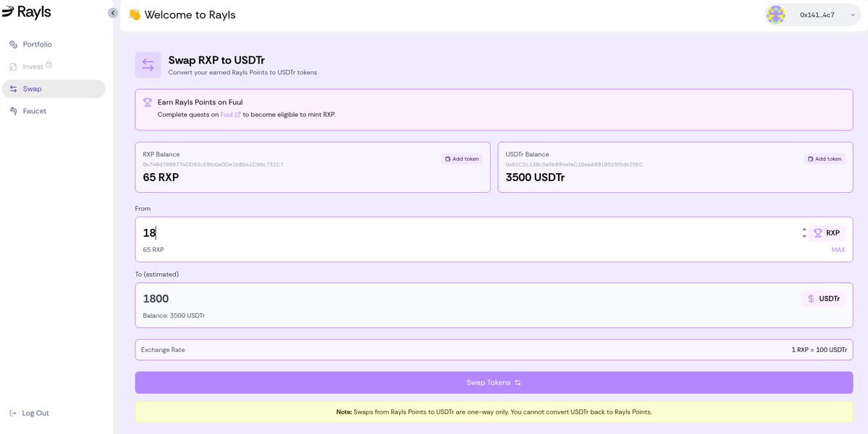Click the USDTr dollar sign token icon
The height and width of the screenshot is (434, 868).
click(x=809, y=298)
